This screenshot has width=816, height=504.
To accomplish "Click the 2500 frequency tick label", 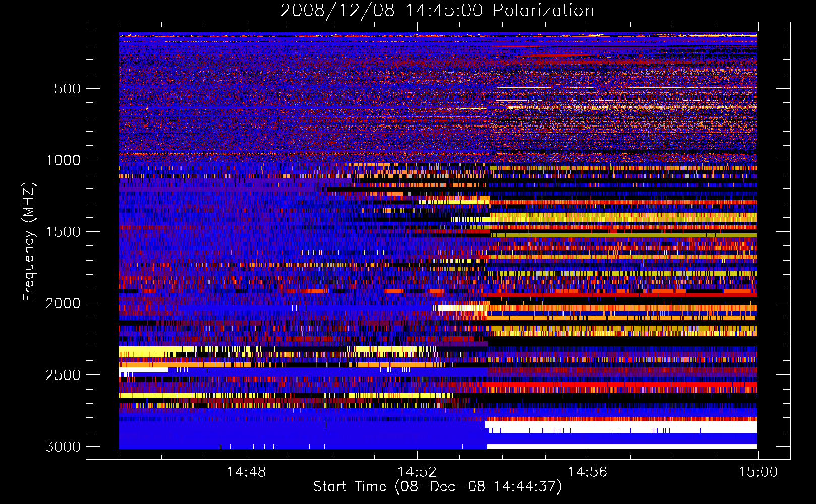I will click(63, 375).
